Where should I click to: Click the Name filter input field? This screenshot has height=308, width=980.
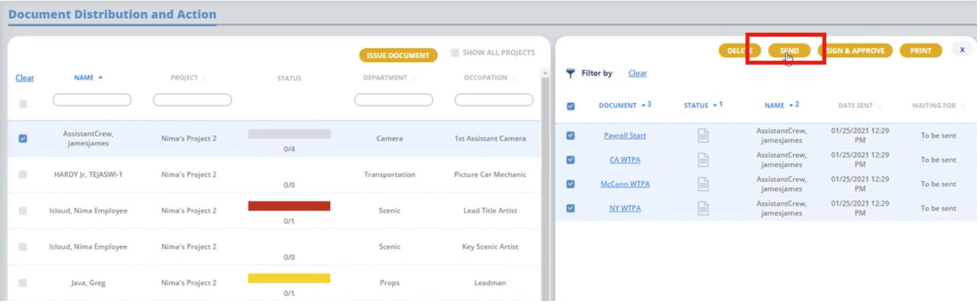point(92,100)
